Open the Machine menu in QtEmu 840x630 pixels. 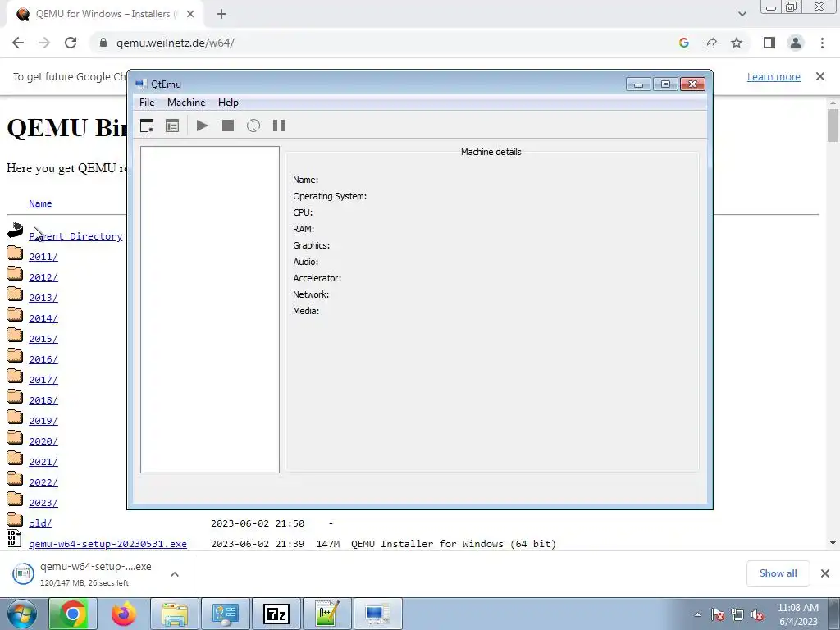(186, 103)
